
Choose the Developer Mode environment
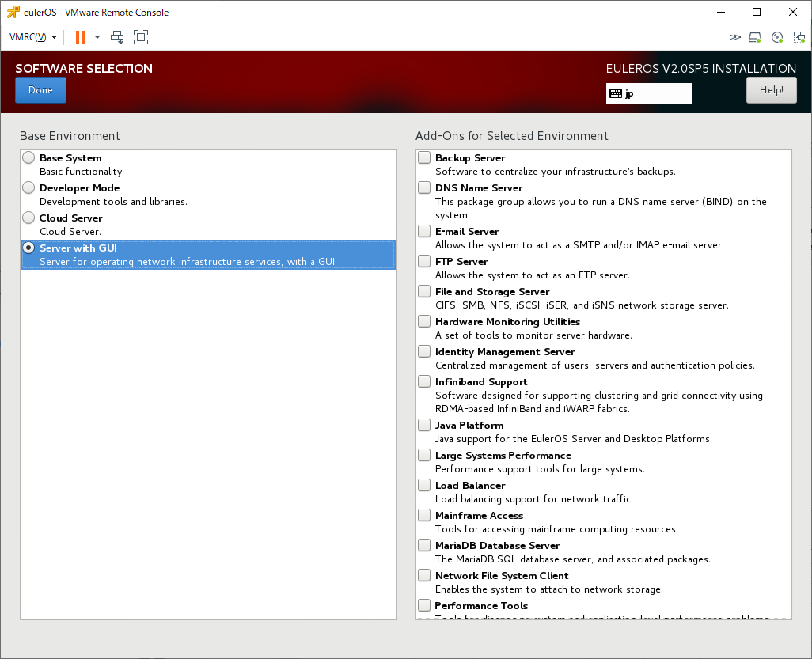click(x=28, y=187)
